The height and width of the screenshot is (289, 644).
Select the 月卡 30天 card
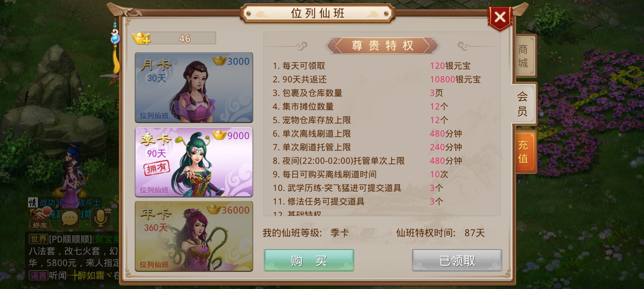(194, 87)
